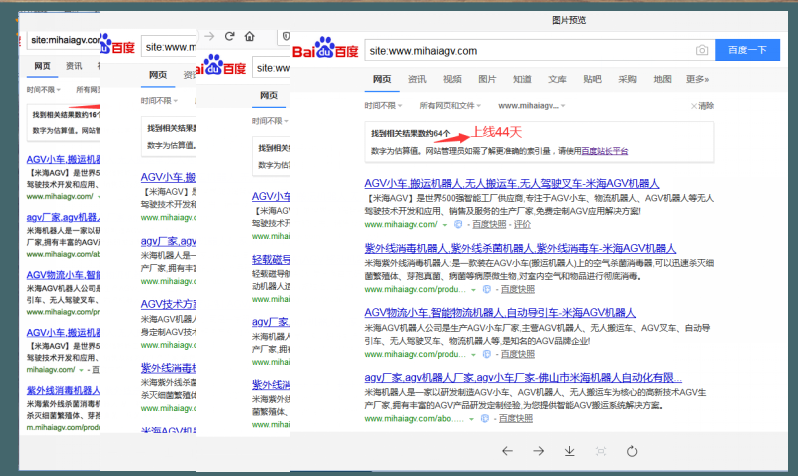
Task: Download the image using the download icon
Action: click(569, 451)
